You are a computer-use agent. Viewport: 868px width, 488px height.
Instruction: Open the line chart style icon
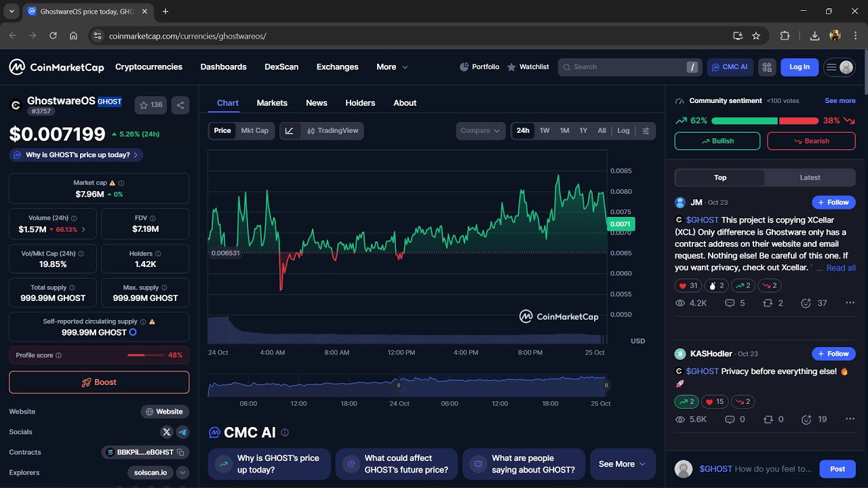[x=290, y=131]
